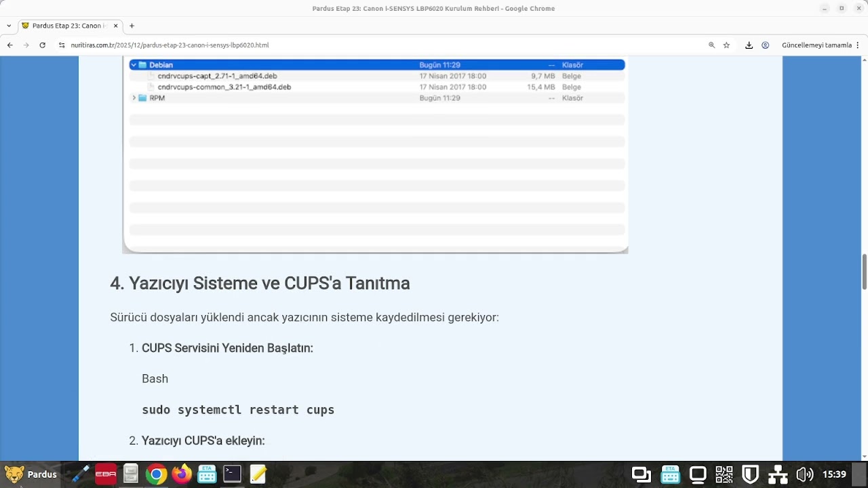The height and width of the screenshot is (488, 868).
Task: Click the window switcher tray icon
Action: 642,474
